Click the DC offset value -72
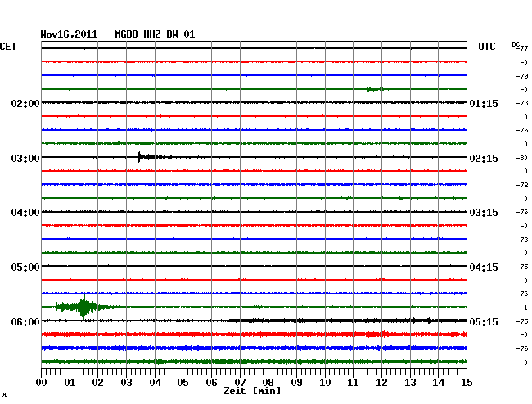Viewport: 532px width, 404px height. click(522, 185)
